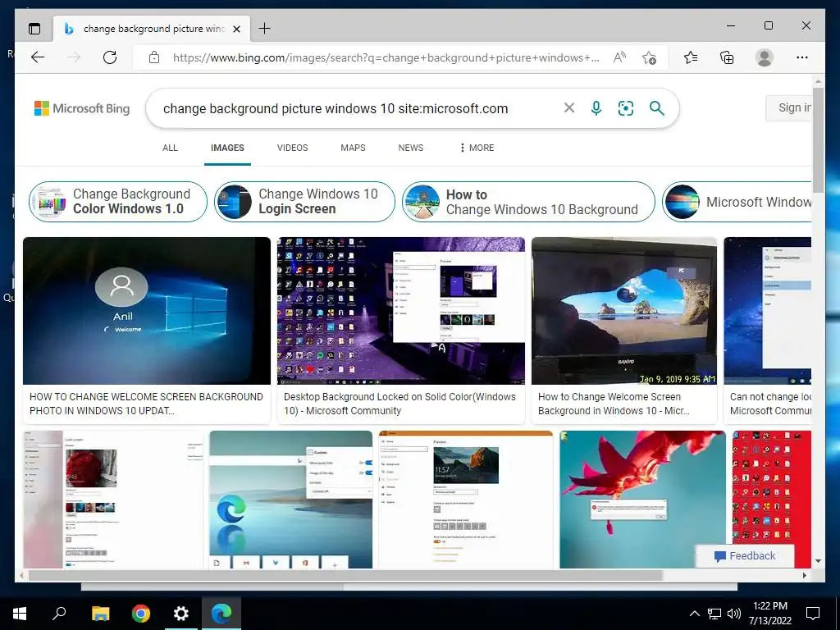The width and height of the screenshot is (840, 630).
Task: Open Desktop Background Locked on Solid Color link
Action: click(x=399, y=404)
